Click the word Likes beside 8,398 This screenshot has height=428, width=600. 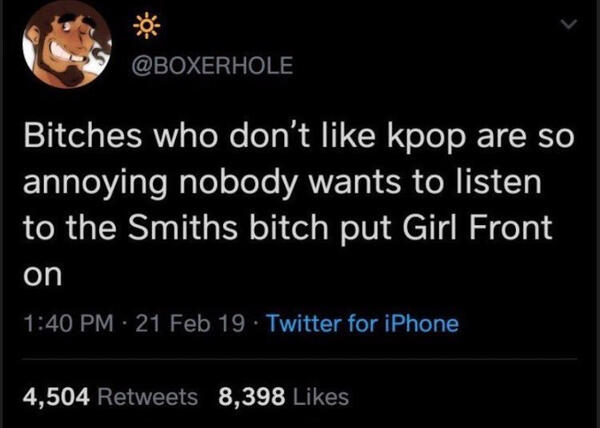click(x=321, y=397)
